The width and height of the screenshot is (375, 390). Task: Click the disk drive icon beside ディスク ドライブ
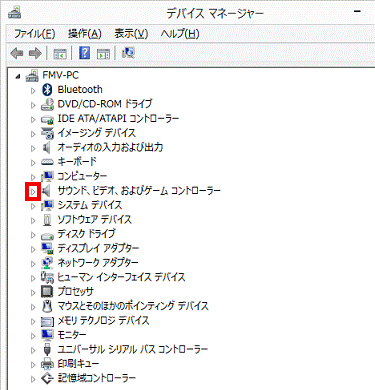[x=47, y=235]
